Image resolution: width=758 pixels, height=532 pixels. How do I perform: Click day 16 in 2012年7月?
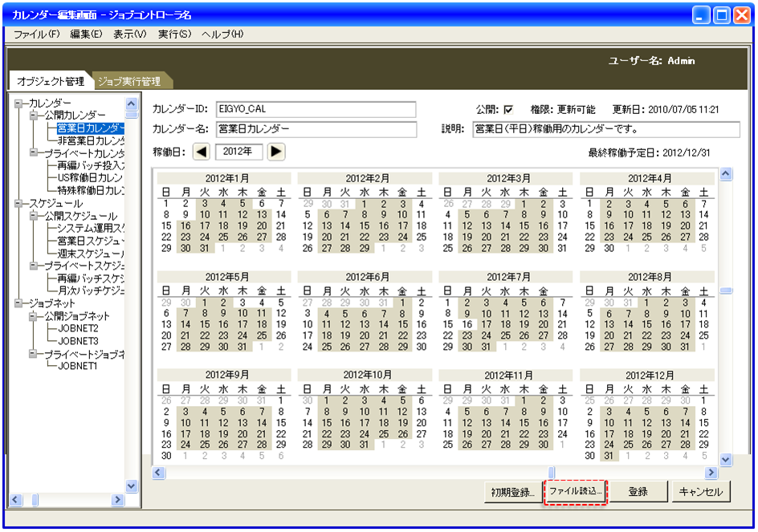467,324
